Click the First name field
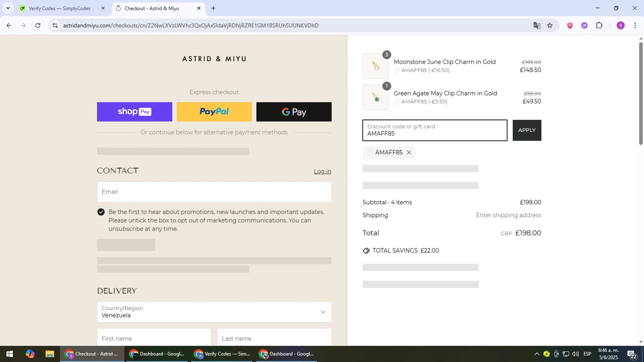The width and height of the screenshot is (644, 362). click(x=154, y=338)
